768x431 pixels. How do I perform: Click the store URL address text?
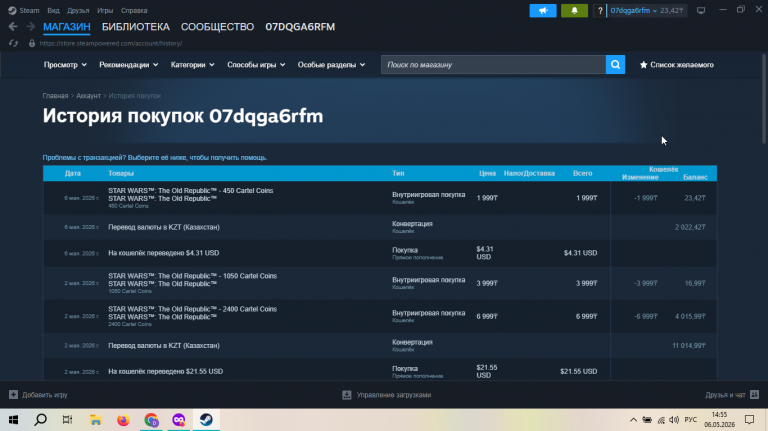point(111,43)
